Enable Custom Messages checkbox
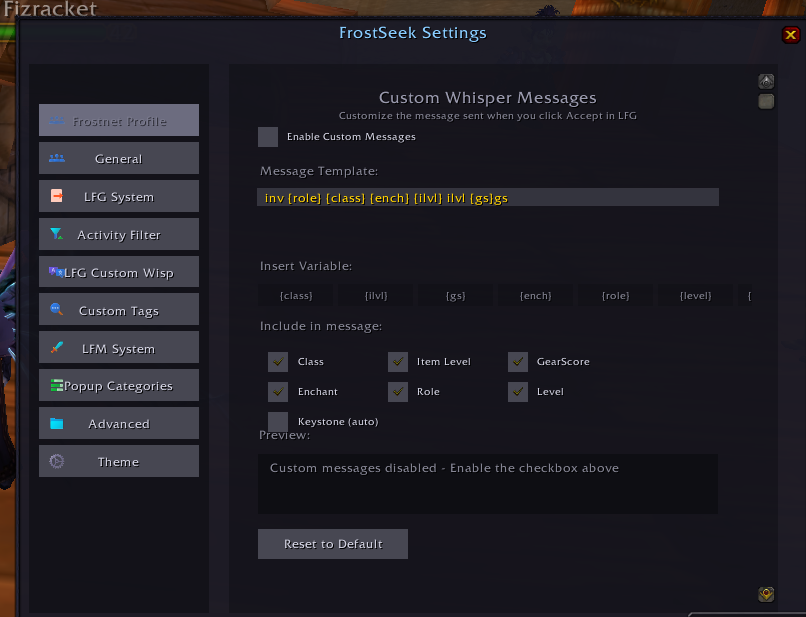The width and height of the screenshot is (806, 617). pos(268,137)
